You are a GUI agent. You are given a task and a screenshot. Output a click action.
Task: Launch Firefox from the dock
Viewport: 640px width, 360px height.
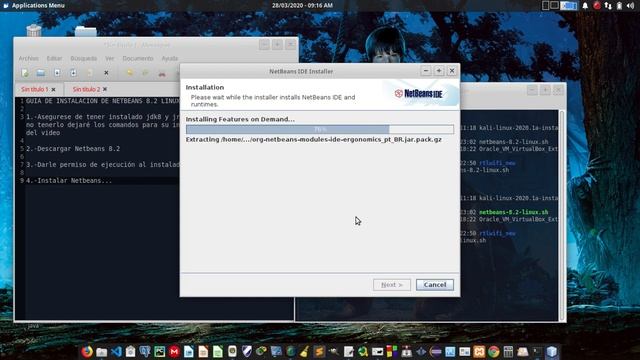click(87, 351)
